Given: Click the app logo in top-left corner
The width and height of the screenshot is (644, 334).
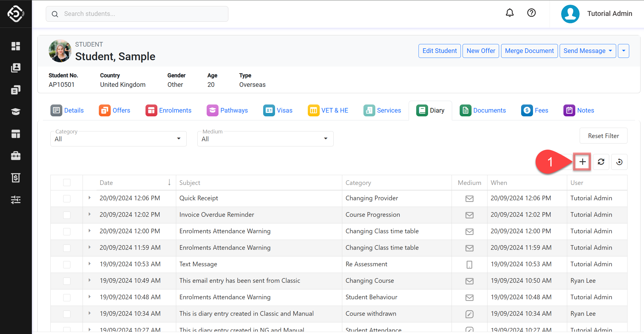Looking at the screenshot, I should tap(16, 14).
